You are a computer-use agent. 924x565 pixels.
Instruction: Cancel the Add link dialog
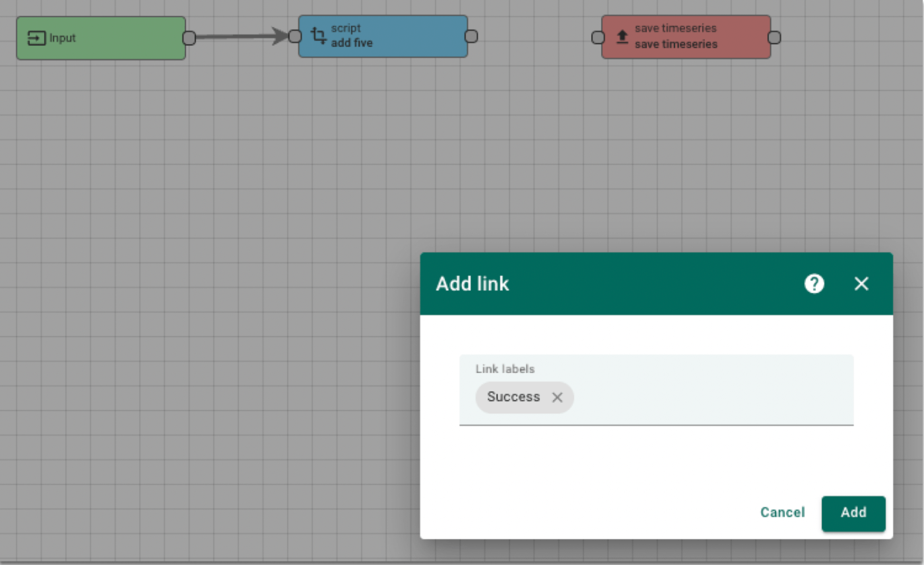(782, 513)
